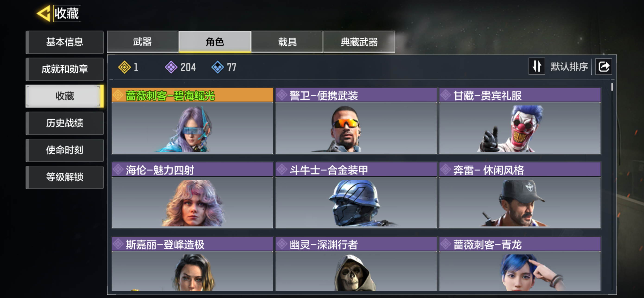Click the gold legendary rarity diamond icon
The width and height of the screenshot is (644, 298).
click(124, 67)
